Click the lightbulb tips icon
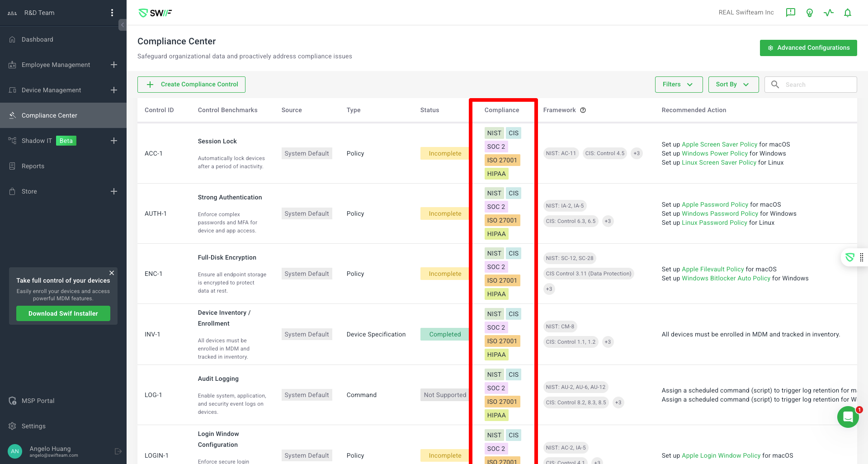 pyautogui.click(x=809, y=13)
